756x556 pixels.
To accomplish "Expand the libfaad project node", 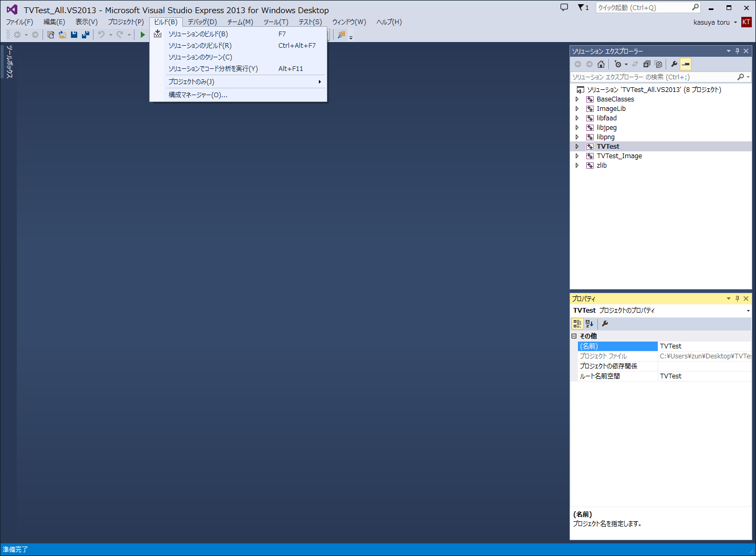I will click(x=577, y=118).
